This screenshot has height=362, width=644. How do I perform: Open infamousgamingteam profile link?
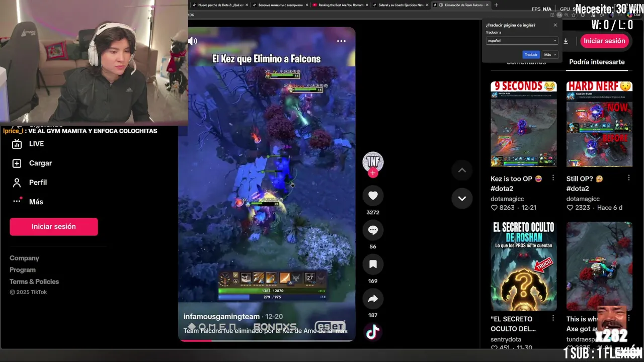(221, 316)
